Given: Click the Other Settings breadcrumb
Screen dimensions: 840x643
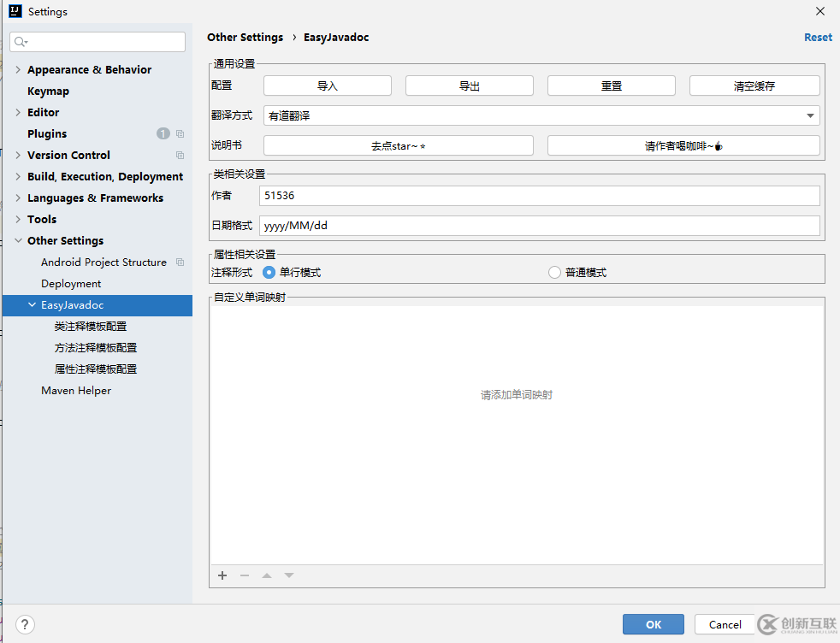Looking at the screenshot, I should (245, 38).
